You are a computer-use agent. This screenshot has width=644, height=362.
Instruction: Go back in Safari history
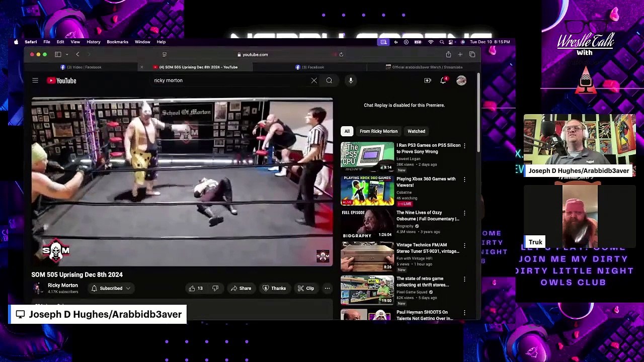point(77,54)
